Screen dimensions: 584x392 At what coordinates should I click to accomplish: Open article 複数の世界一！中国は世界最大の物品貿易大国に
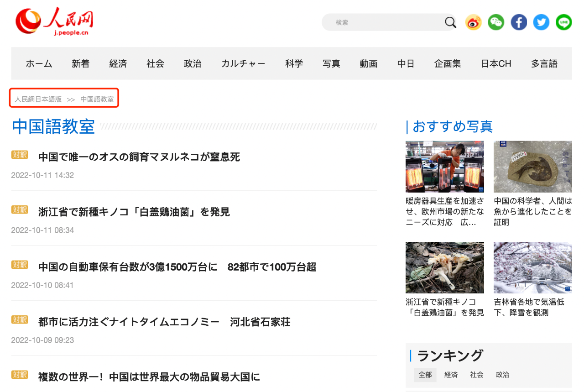[149, 377]
